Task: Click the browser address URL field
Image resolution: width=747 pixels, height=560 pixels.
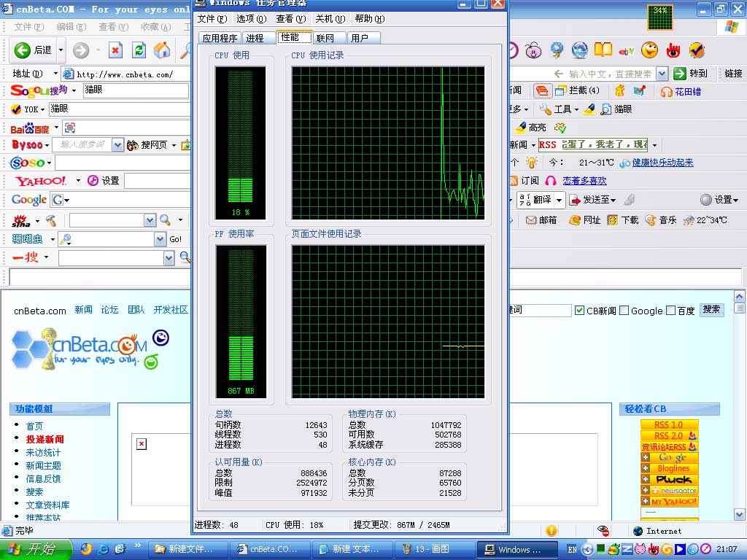Action: [x=125, y=74]
